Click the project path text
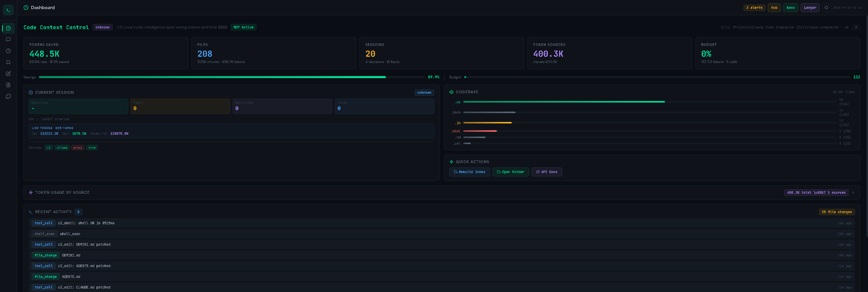Image resolution: width=868 pixels, height=292 pixels. click(785, 27)
